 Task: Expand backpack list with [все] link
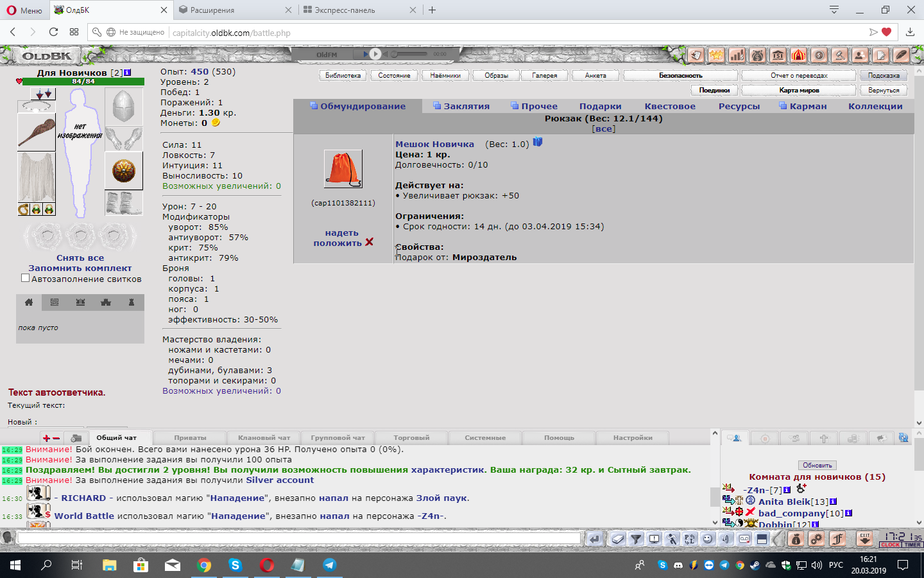point(603,128)
